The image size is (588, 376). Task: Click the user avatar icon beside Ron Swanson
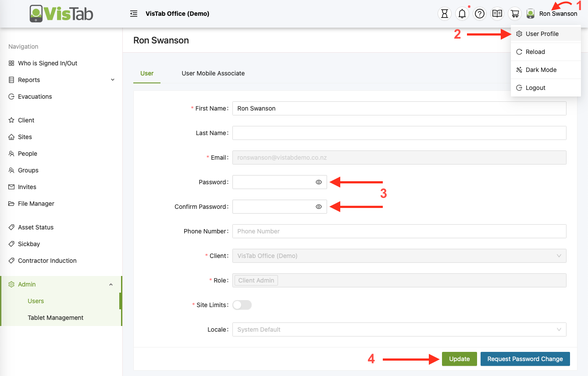[531, 14]
